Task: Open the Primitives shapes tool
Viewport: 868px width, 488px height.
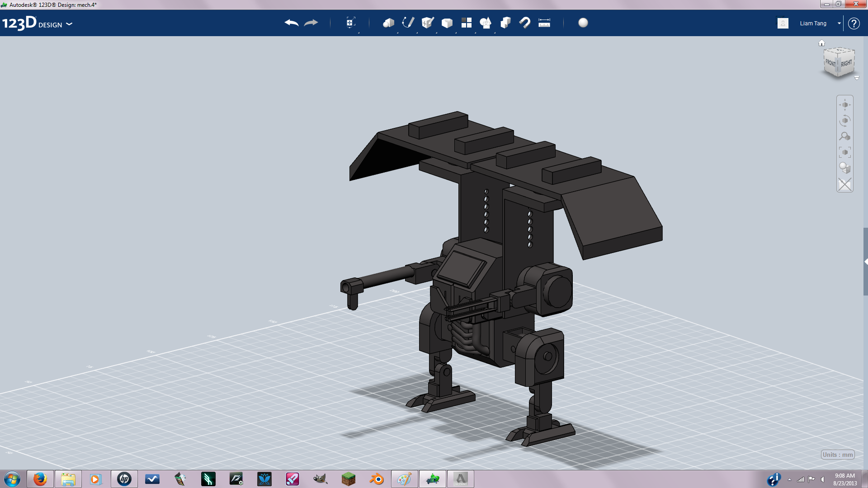Action: click(x=388, y=23)
